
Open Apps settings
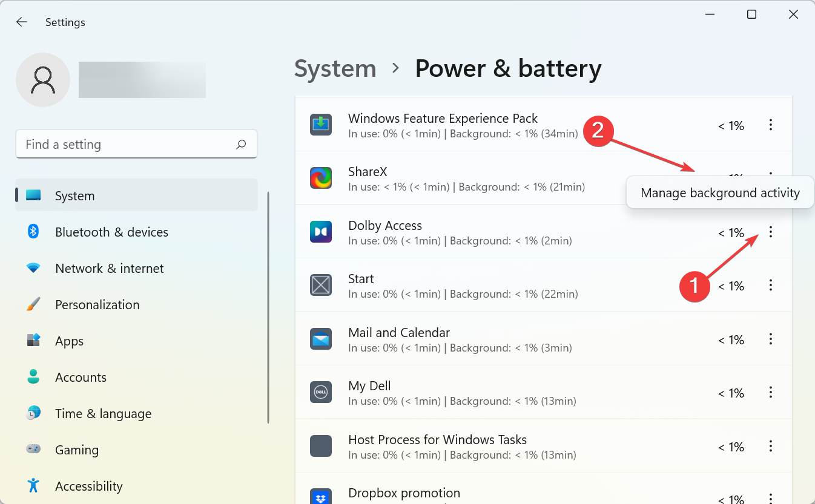(x=136, y=341)
